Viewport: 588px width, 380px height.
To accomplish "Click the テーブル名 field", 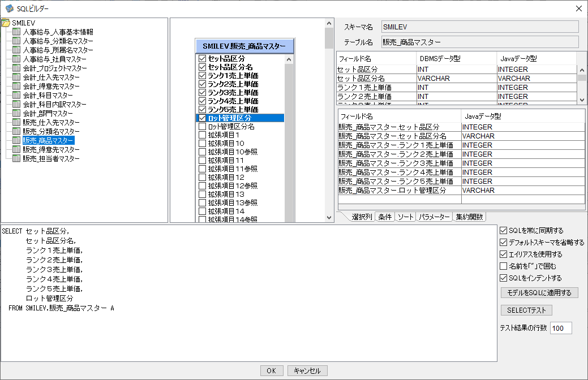I will [480, 42].
